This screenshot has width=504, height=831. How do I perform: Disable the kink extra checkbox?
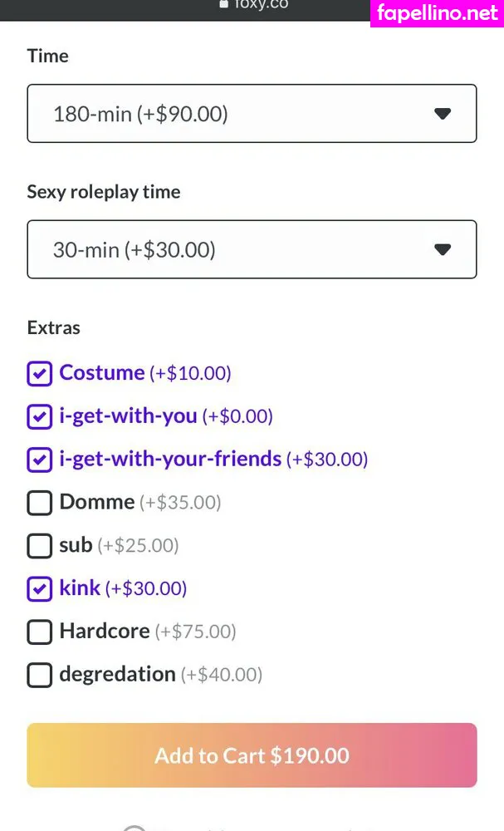coord(39,589)
